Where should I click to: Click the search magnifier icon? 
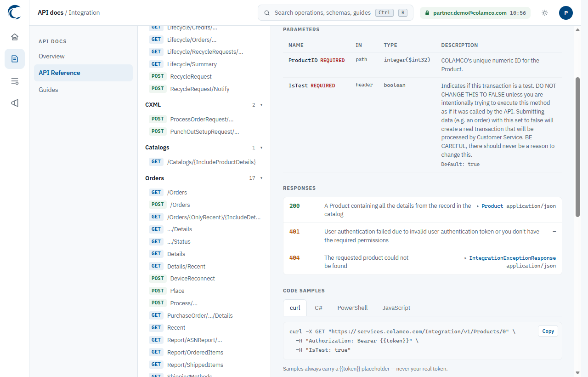[267, 13]
